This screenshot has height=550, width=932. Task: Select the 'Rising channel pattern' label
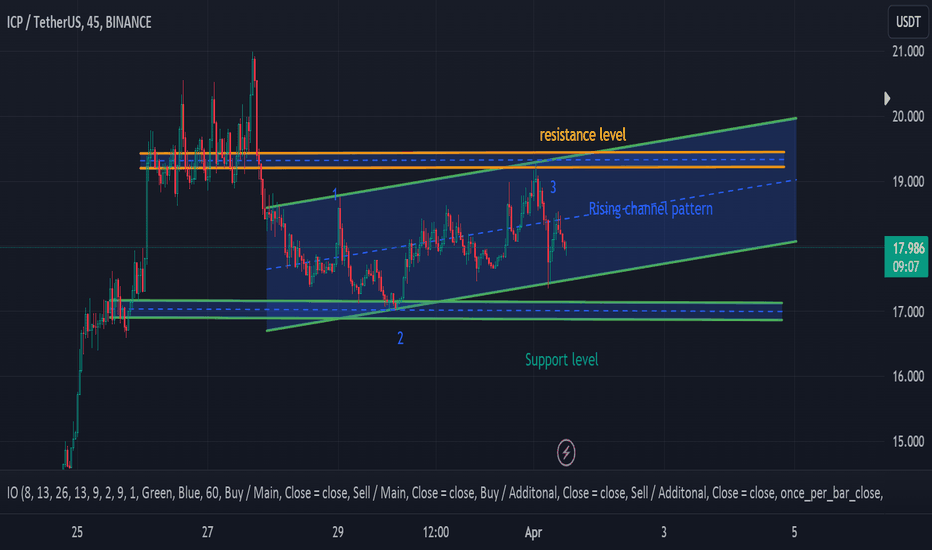[x=651, y=209]
